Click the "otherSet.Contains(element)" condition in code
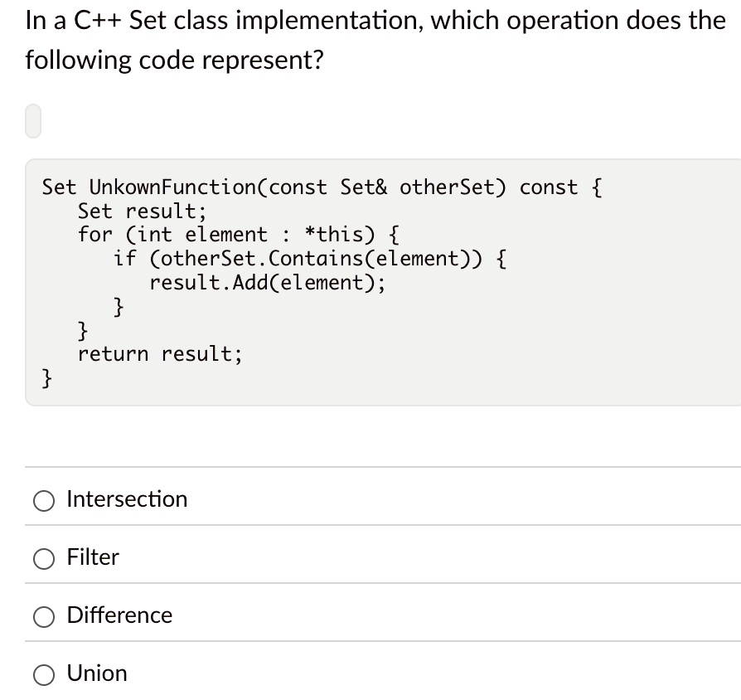 [315, 258]
